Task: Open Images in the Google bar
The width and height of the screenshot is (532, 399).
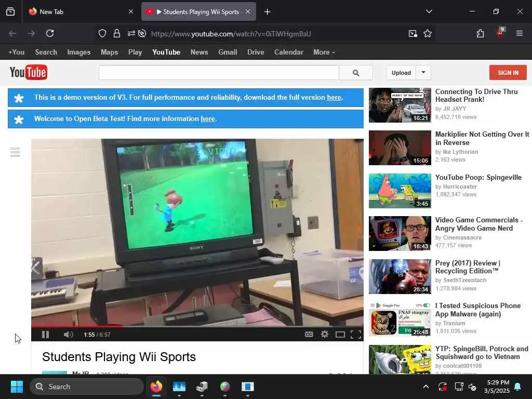Action: [79, 52]
